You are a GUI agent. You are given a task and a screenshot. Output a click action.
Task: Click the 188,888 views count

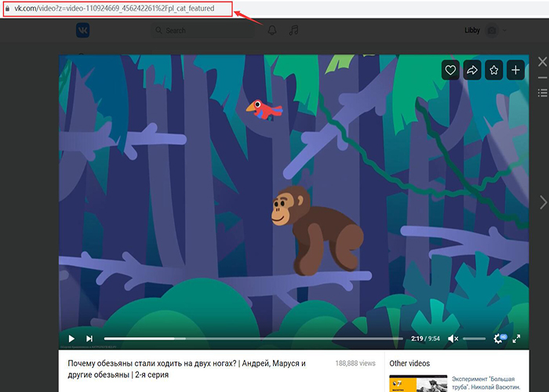click(x=355, y=363)
